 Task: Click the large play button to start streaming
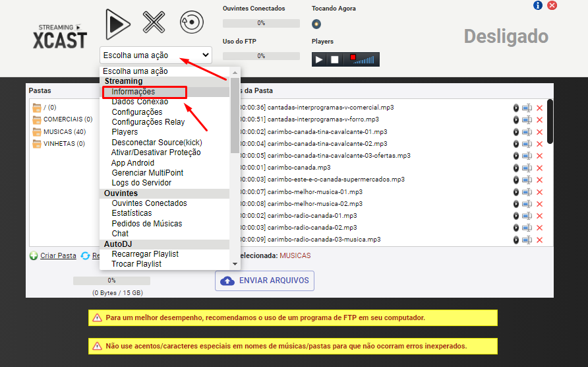coord(118,23)
